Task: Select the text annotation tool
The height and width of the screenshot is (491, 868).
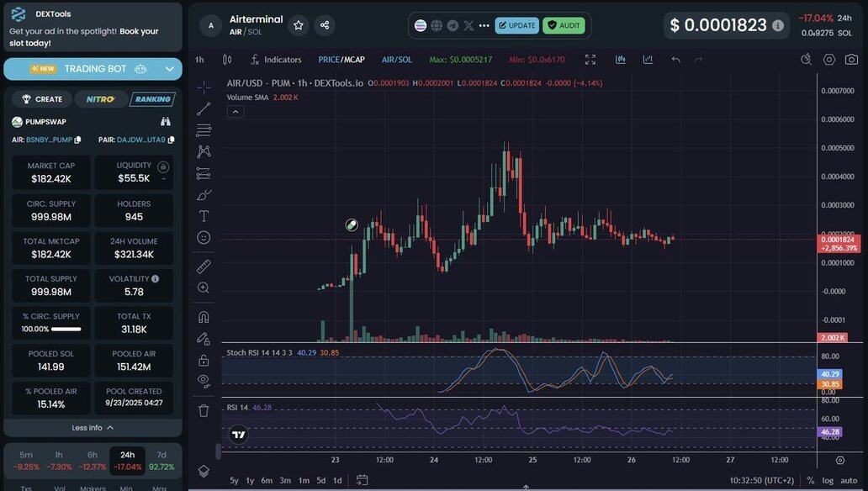Action: 204,216
